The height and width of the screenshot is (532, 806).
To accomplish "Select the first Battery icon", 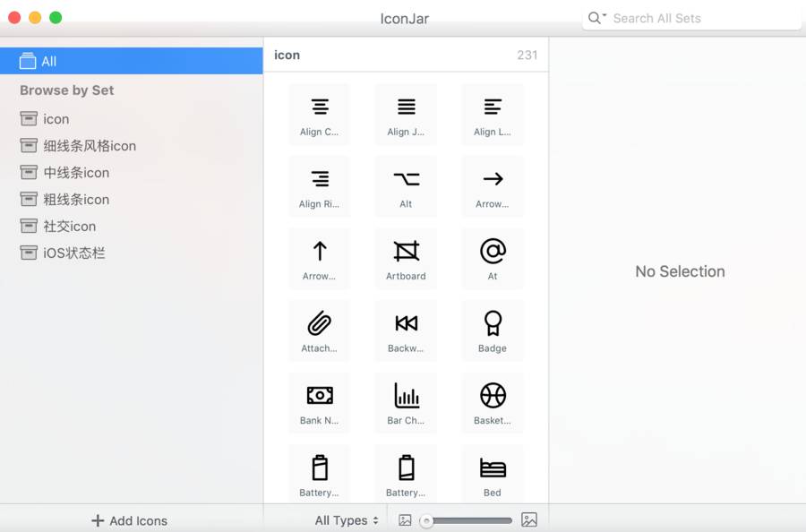I will 319,475.
